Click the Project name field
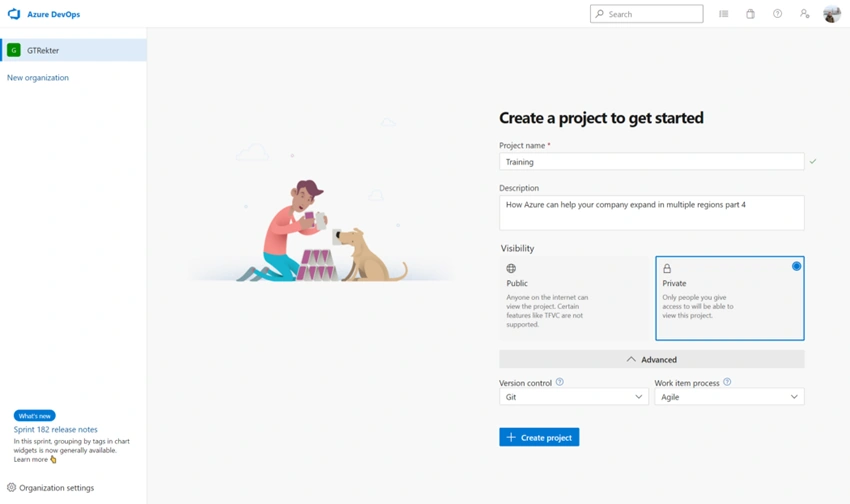The height and width of the screenshot is (504, 850). tap(652, 161)
